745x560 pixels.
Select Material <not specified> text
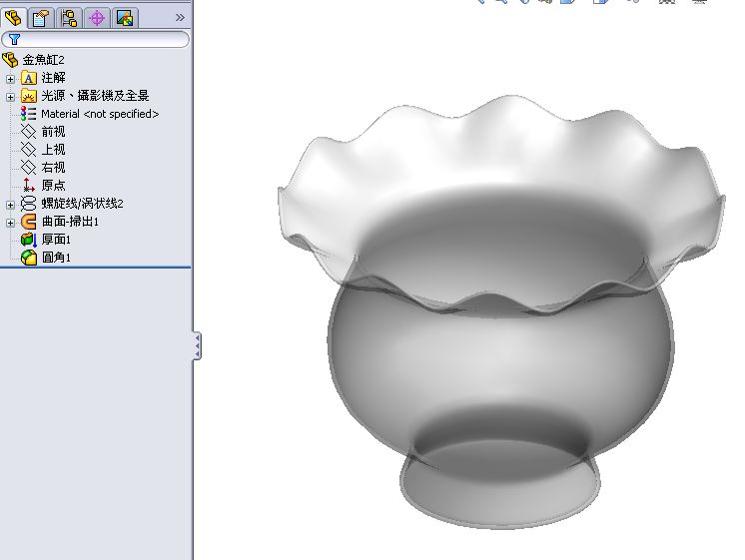(x=100, y=114)
